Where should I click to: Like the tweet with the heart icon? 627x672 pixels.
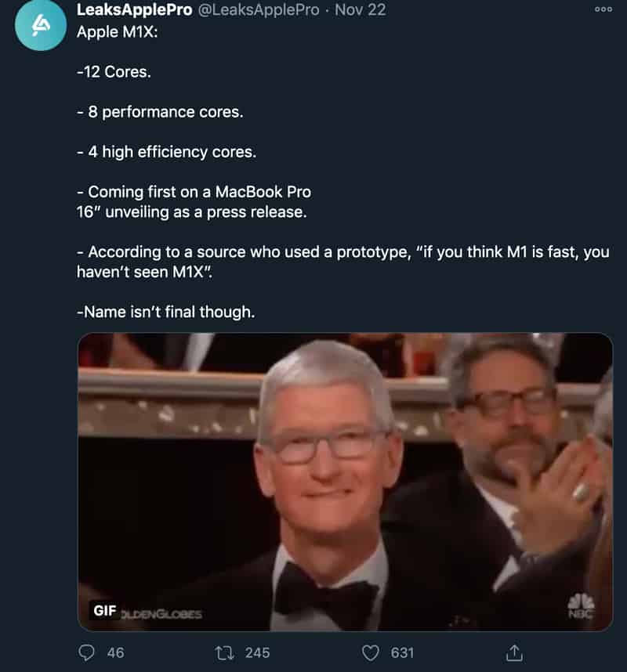(x=371, y=653)
